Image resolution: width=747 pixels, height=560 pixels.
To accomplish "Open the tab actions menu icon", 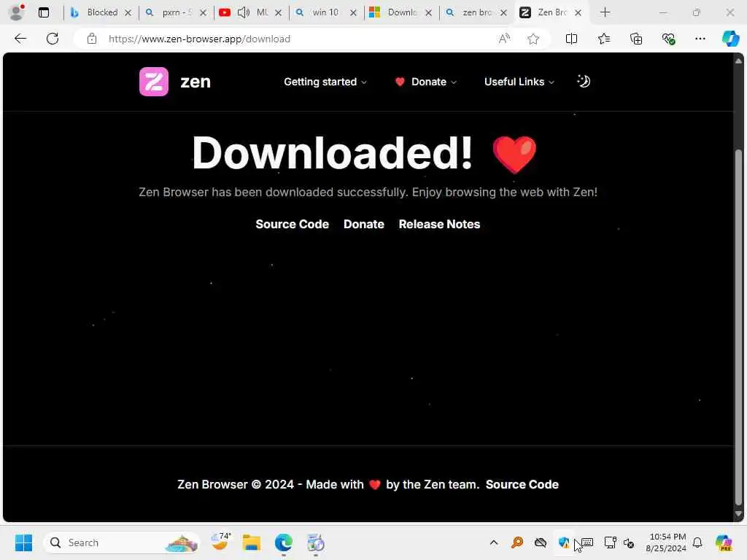I will click(x=43, y=12).
